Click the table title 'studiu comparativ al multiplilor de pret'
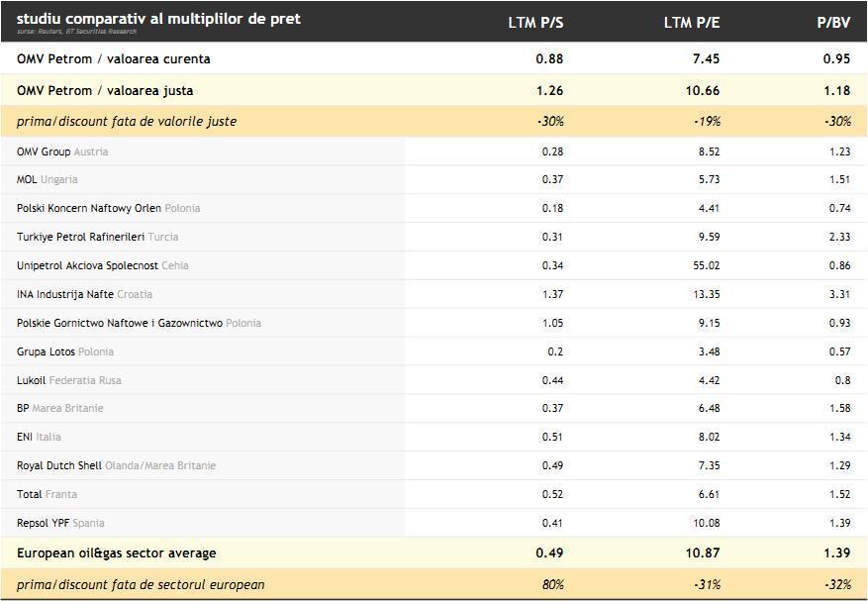Screen dimensions: 868x601 (158, 19)
